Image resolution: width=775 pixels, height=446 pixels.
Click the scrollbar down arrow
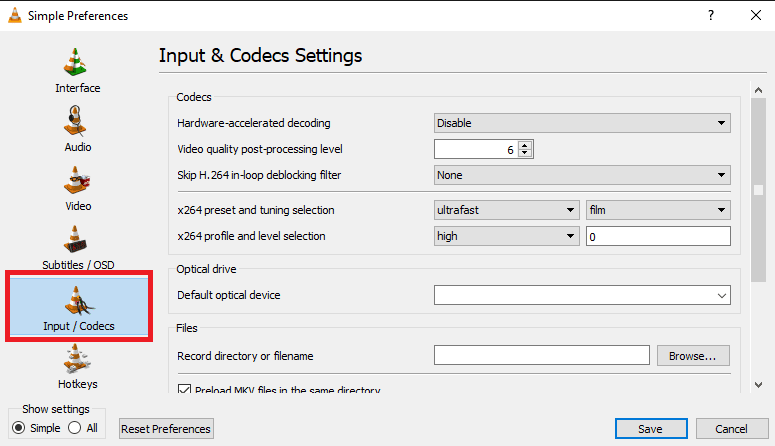pos(758,385)
